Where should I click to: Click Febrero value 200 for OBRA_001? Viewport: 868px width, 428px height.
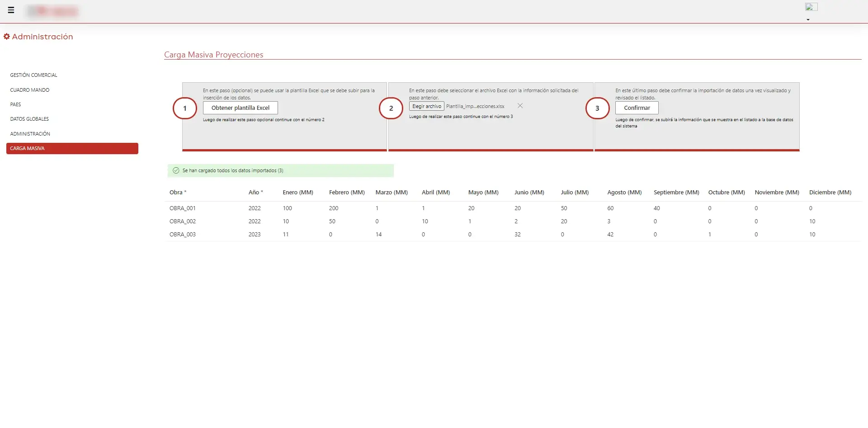334,208
